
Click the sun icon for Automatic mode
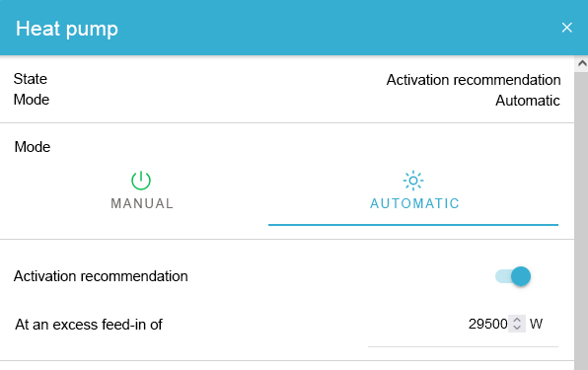[x=413, y=181]
